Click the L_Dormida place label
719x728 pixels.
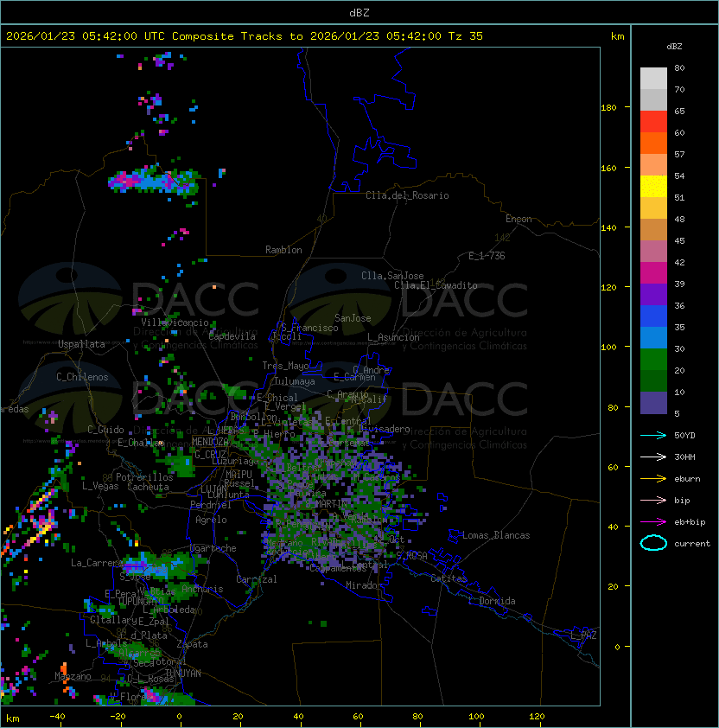tap(492, 601)
